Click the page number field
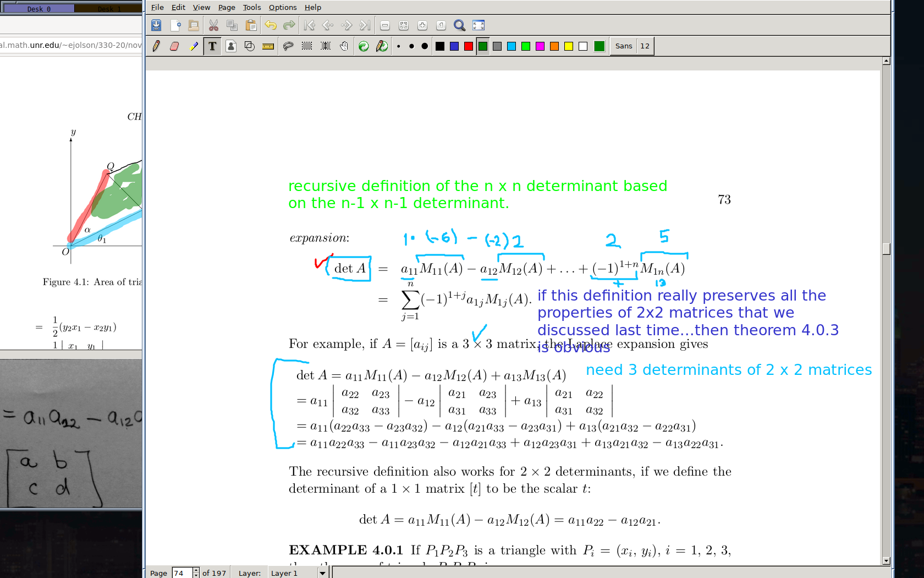924x578 pixels. [181, 573]
